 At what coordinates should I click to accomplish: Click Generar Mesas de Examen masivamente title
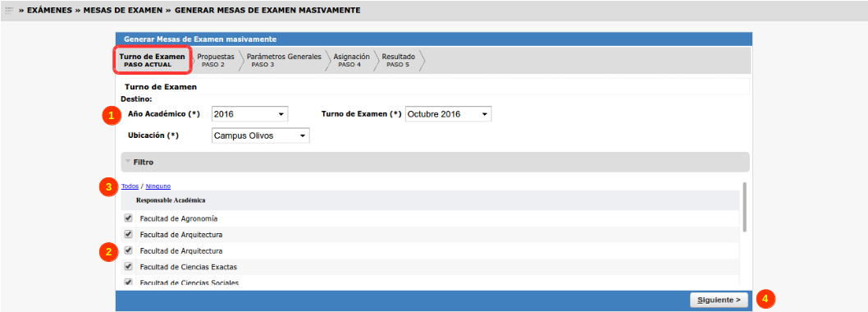tap(200, 39)
